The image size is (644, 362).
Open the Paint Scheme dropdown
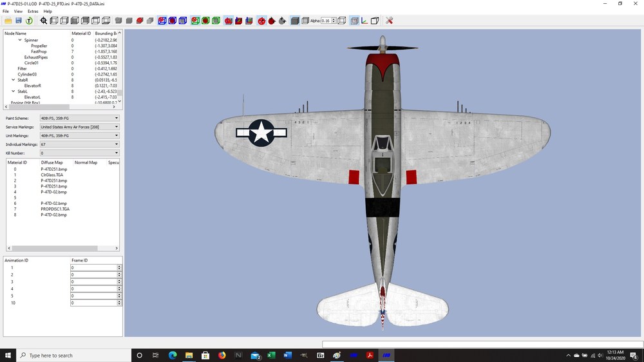pyautogui.click(x=79, y=119)
